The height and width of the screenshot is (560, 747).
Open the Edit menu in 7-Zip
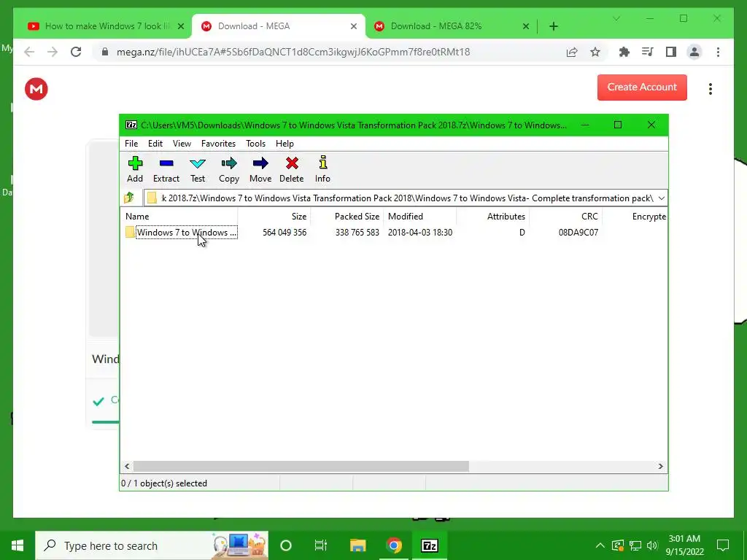tap(155, 144)
